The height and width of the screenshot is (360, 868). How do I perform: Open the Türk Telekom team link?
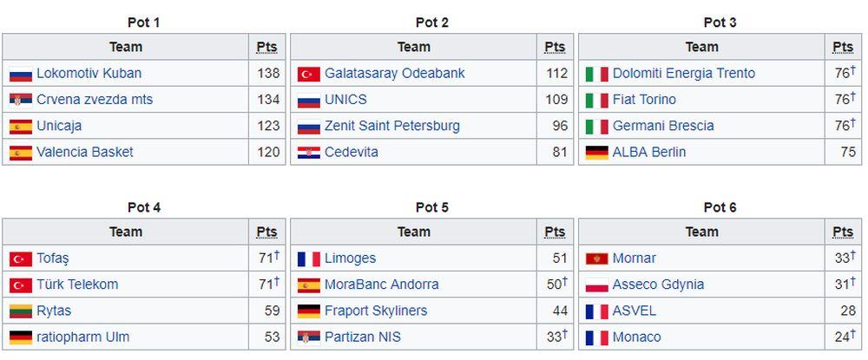[x=77, y=285]
